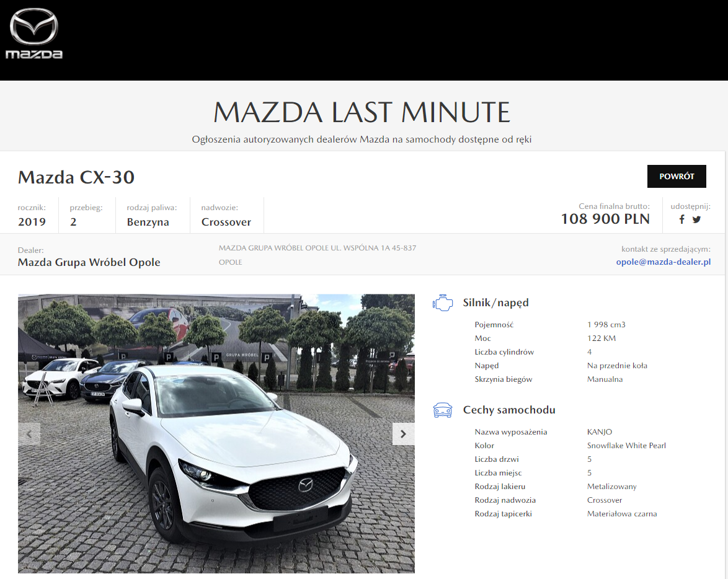Click the Cechy samochodu section heading
The image size is (728, 579).
(509, 410)
